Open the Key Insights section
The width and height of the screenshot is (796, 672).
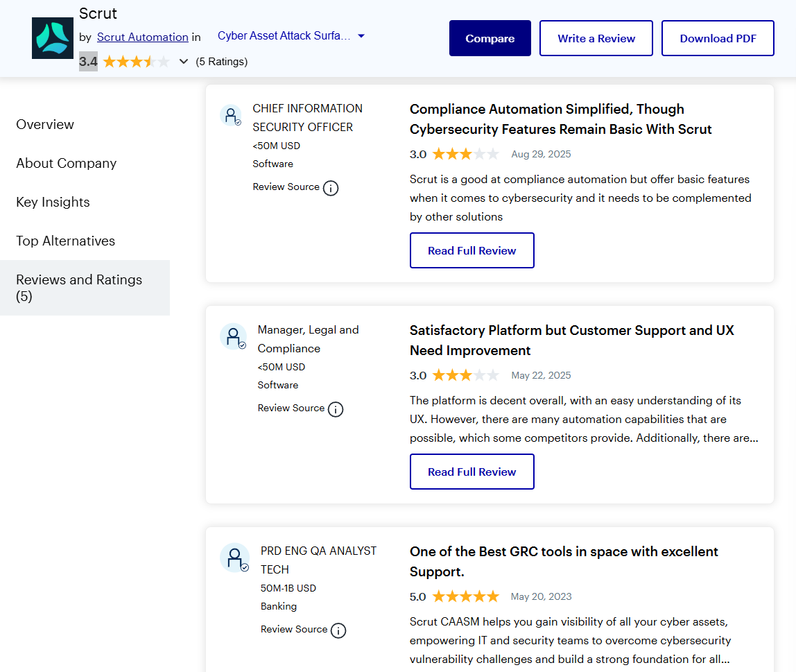(x=53, y=202)
